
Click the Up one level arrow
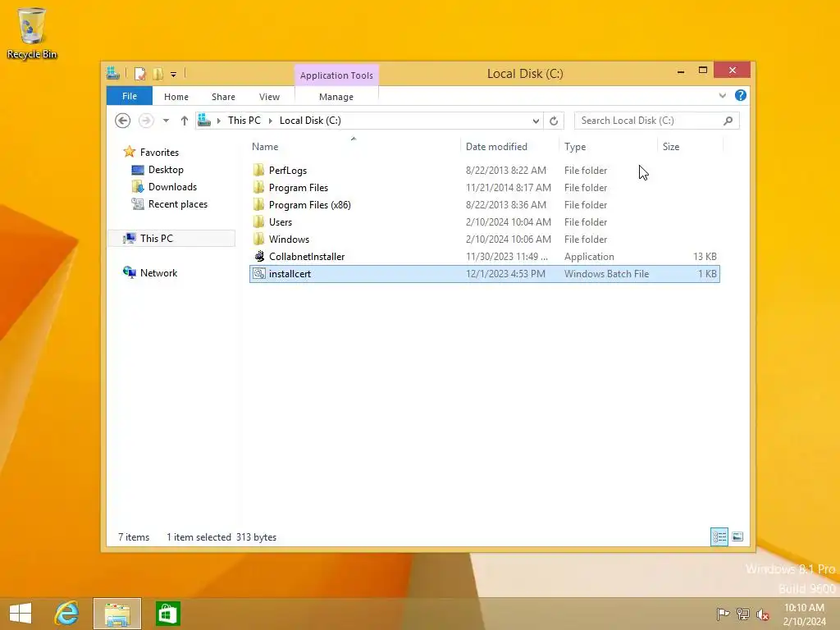click(x=185, y=121)
